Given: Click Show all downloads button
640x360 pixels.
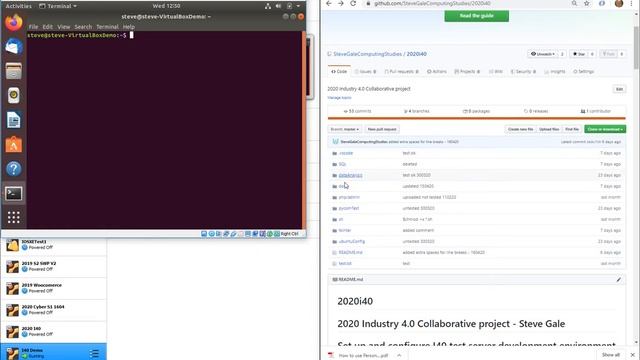Looking at the screenshot, I should (x=611, y=355).
